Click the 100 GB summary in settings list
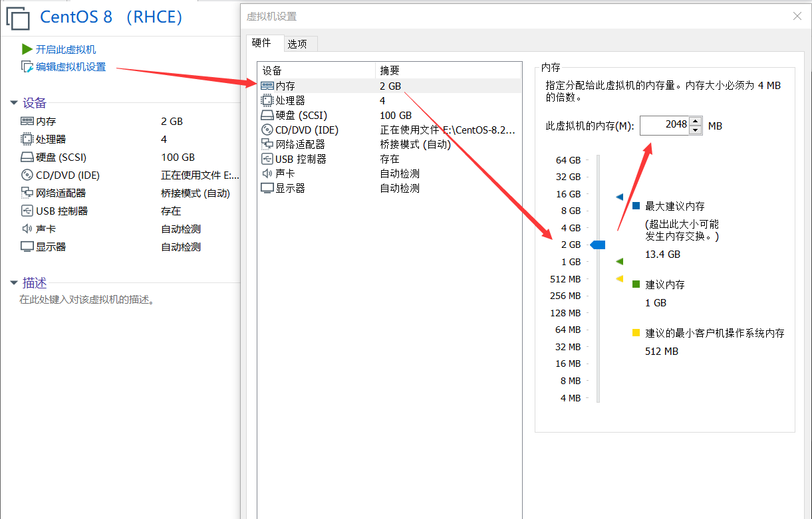 [x=396, y=116]
